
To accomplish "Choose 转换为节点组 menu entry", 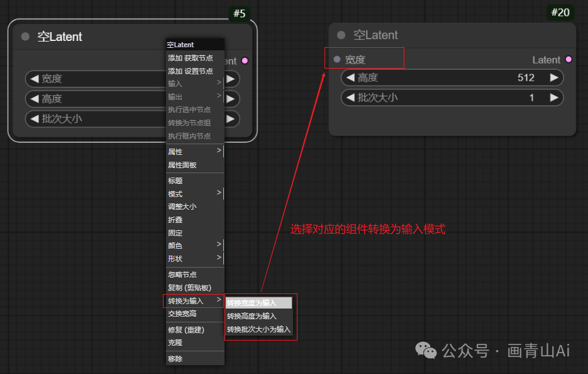I will tap(195, 123).
